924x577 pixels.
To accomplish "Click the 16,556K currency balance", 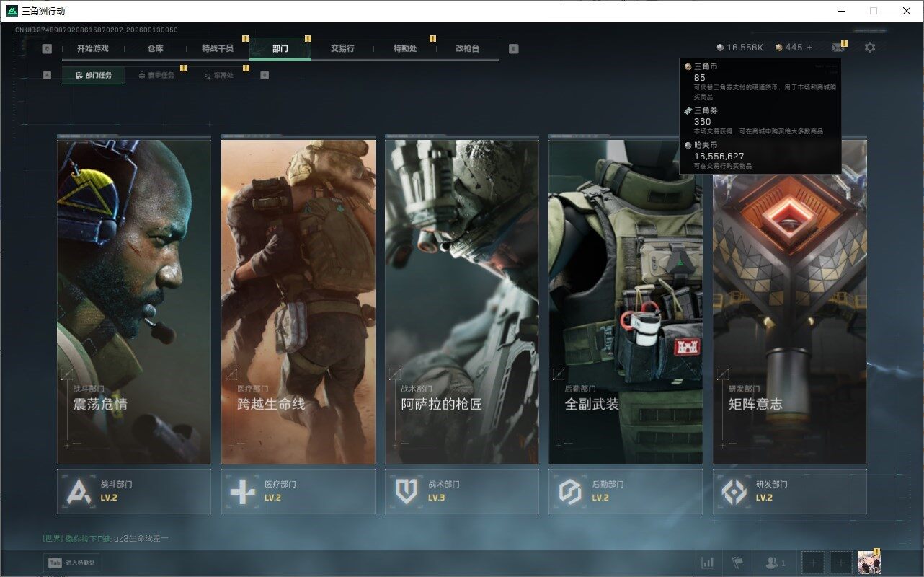I will point(745,48).
